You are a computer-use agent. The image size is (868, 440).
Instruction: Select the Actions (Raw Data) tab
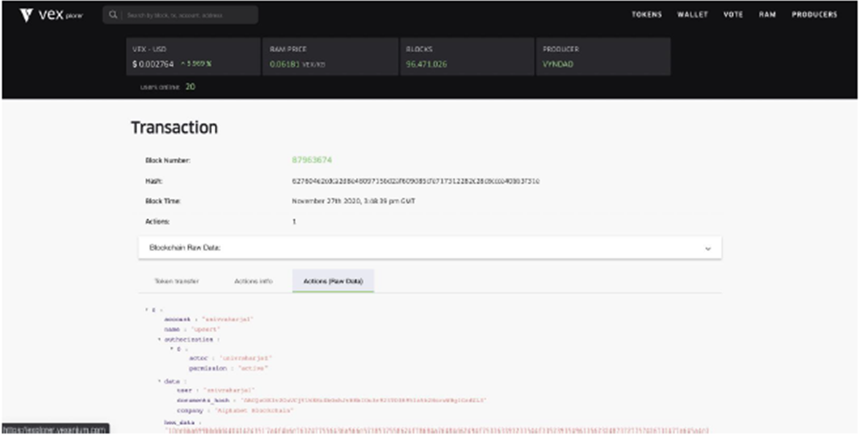point(333,282)
